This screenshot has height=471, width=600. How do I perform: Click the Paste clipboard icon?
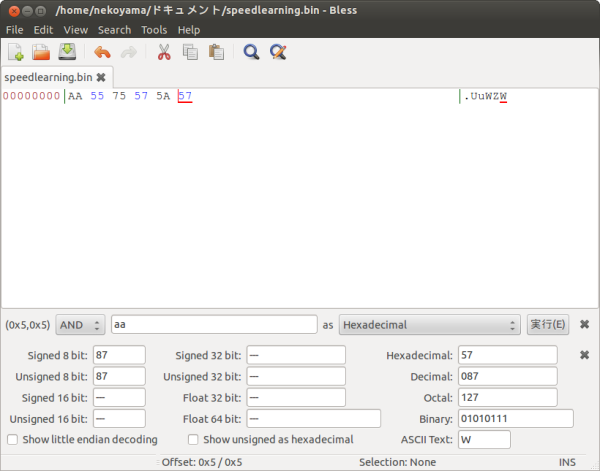(x=215, y=52)
